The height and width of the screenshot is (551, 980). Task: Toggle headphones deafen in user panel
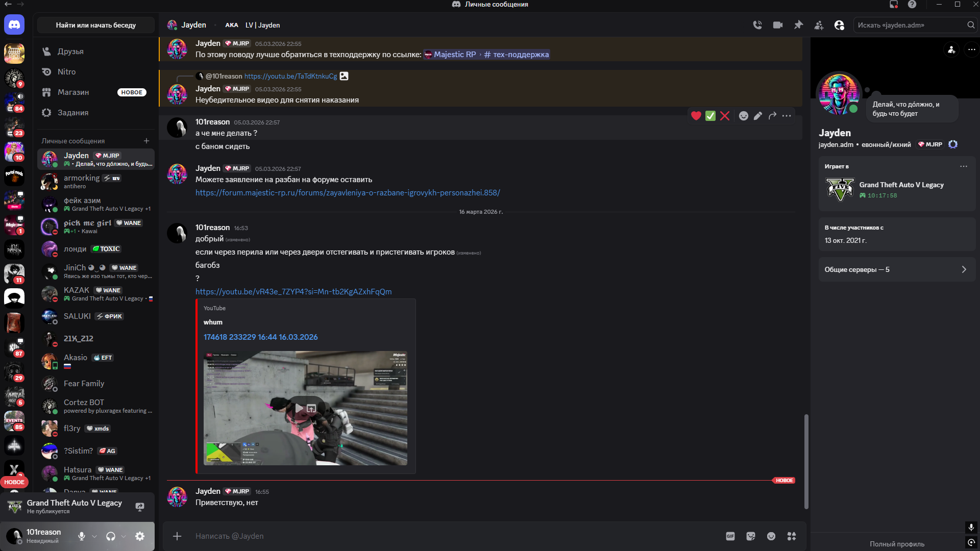pyautogui.click(x=111, y=536)
